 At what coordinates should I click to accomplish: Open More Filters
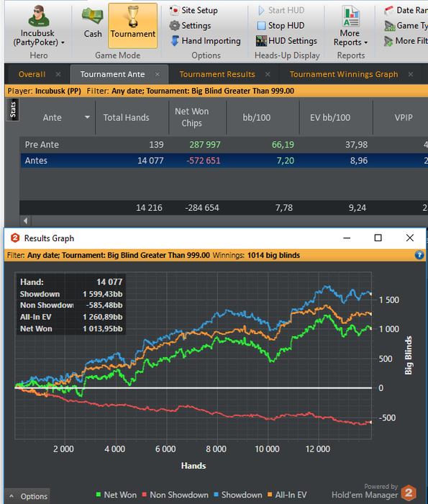(406, 41)
